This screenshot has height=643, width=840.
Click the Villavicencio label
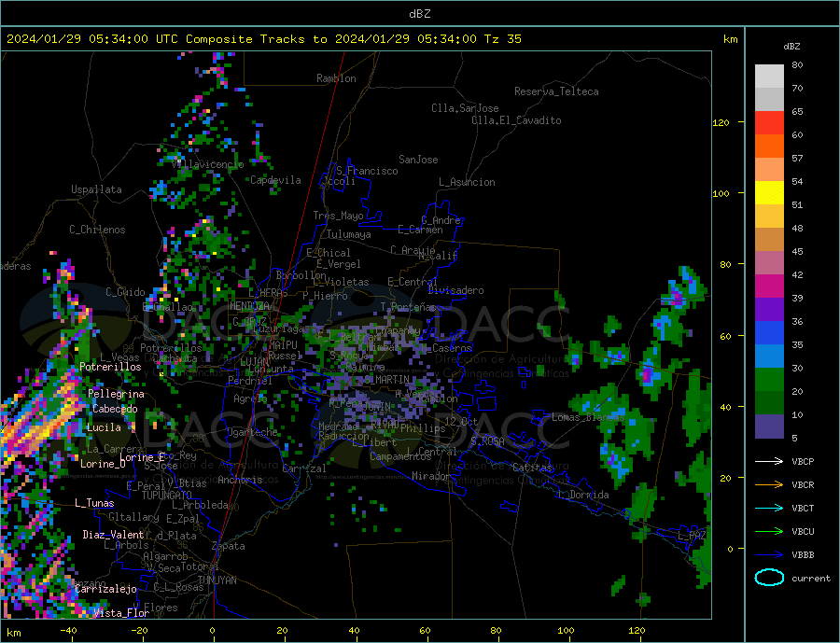click(208, 164)
